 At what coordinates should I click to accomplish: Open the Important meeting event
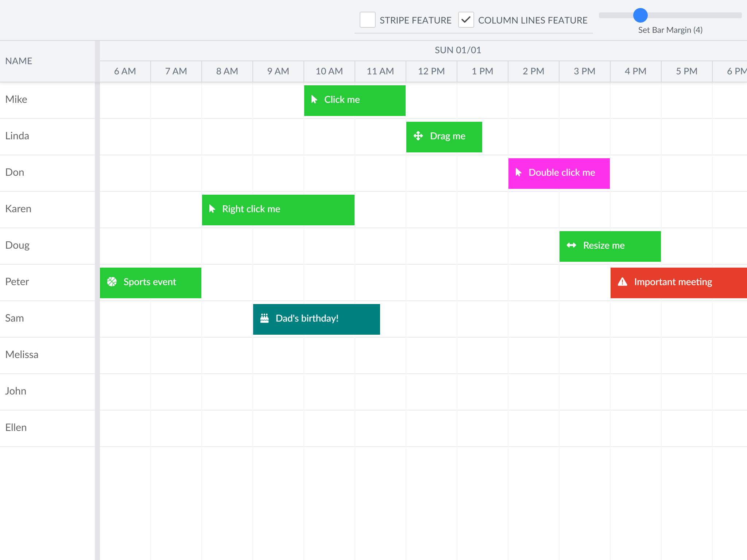(678, 283)
